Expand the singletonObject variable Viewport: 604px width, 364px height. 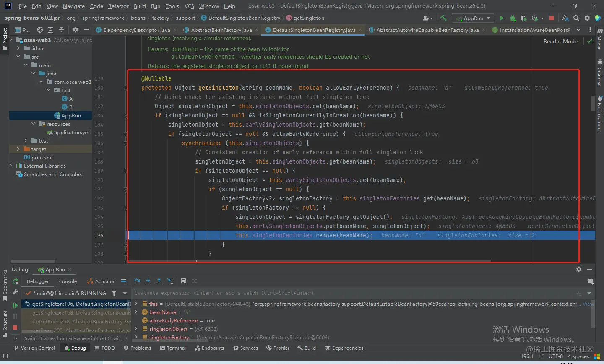(x=136, y=329)
